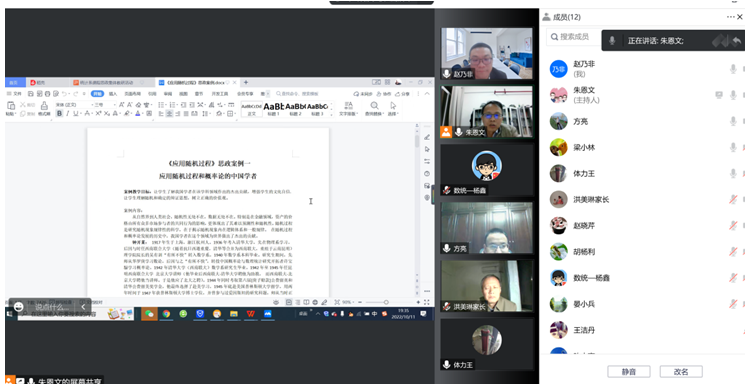Open the Find and Replace magnifier tool

[374, 105]
